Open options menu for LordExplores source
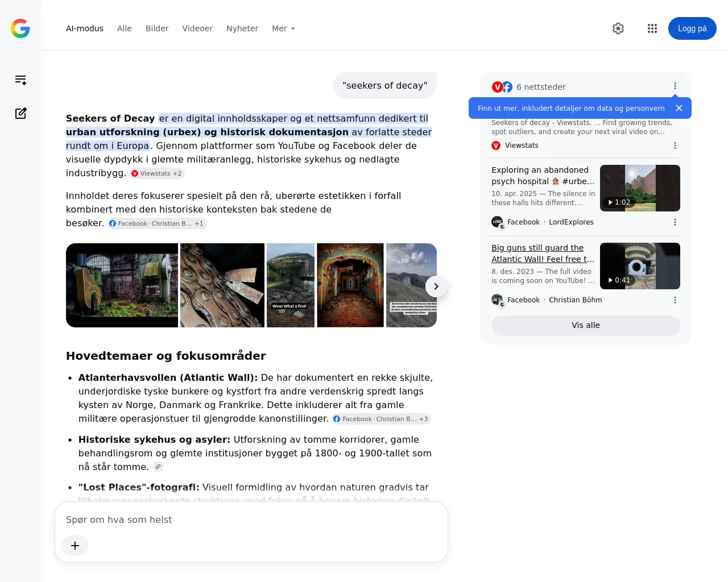Screen dimensions: 728x582 coord(675,222)
